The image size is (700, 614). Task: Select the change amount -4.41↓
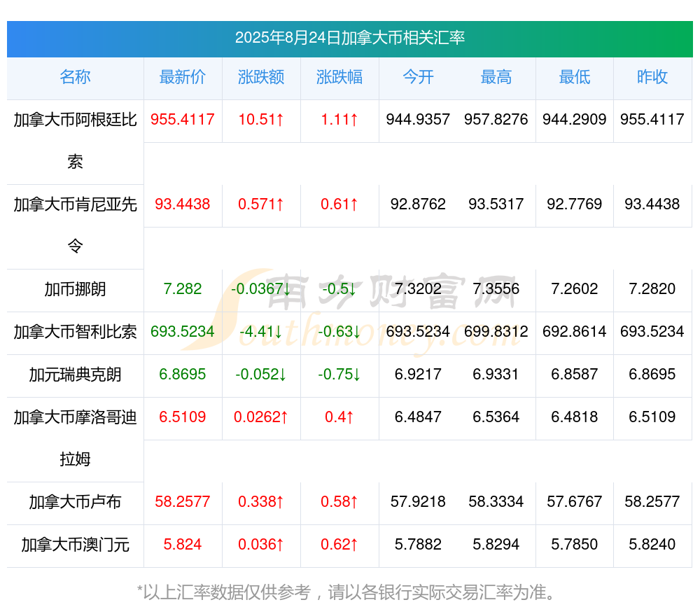click(261, 332)
